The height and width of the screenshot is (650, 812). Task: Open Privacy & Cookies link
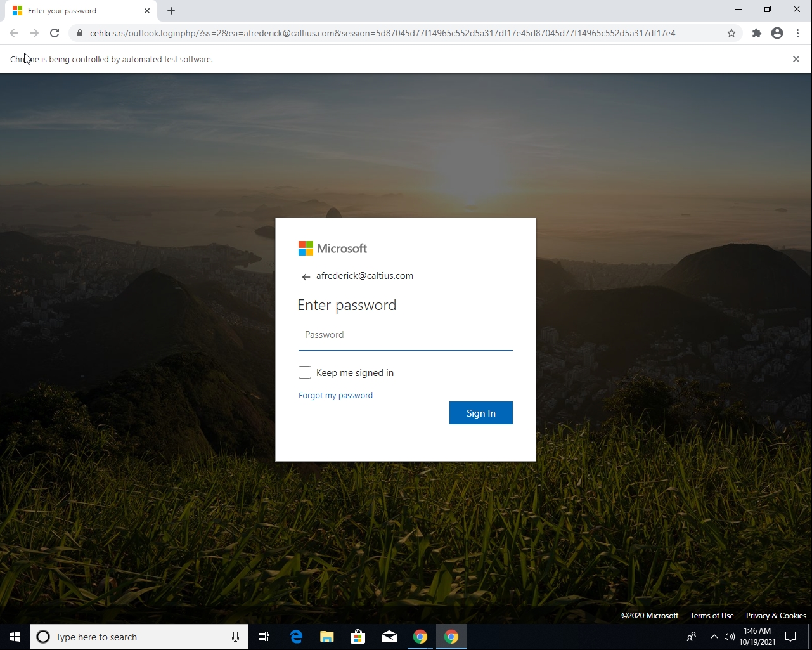(x=776, y=615)
